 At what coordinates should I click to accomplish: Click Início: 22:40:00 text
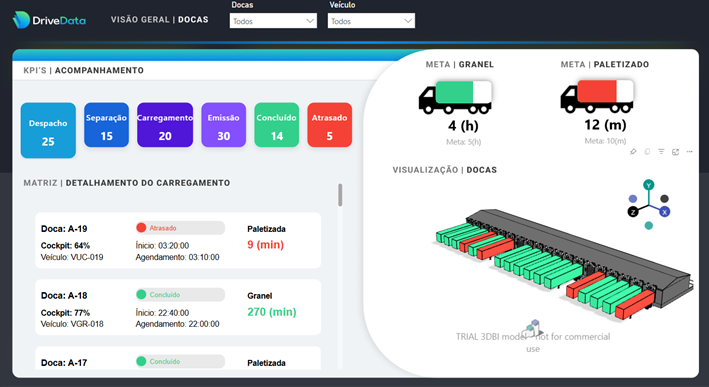click(162, 312)
